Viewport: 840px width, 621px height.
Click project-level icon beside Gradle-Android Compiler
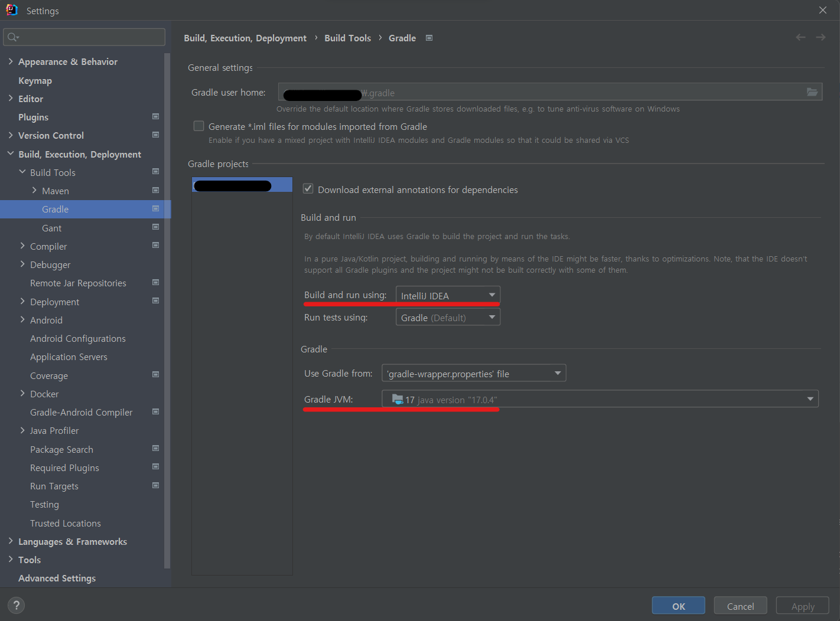pyautogui.click(x=156, y=411)
